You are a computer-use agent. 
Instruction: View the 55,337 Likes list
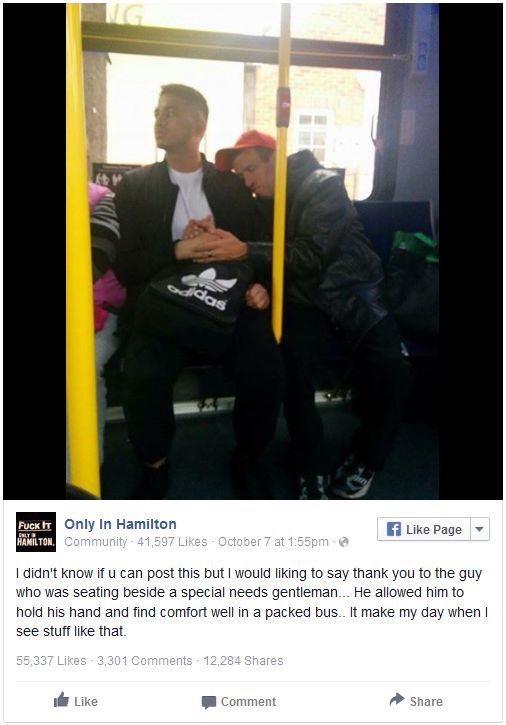click(x=51, y=661)
